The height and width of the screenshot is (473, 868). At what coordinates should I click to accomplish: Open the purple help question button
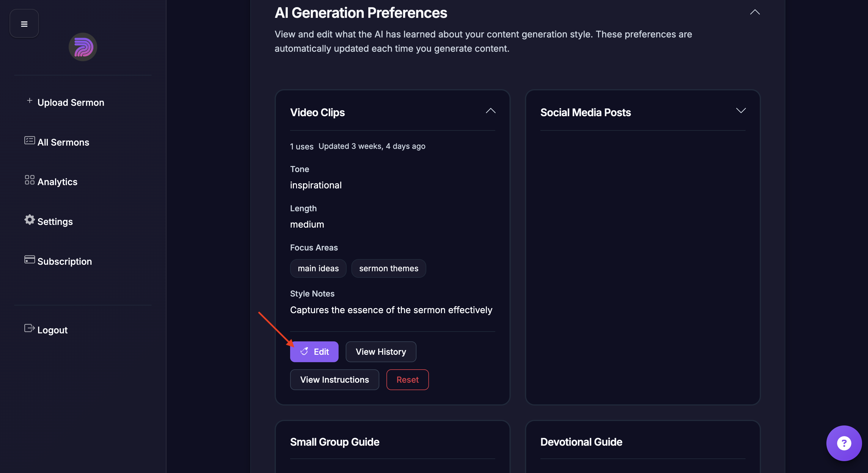(844, 443)
